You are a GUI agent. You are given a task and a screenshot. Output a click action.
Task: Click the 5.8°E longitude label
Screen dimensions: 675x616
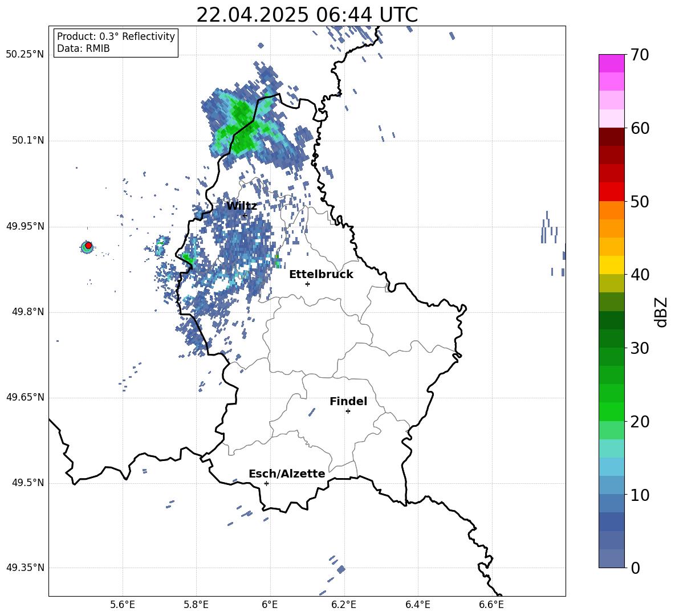click(x=196, y=605)
